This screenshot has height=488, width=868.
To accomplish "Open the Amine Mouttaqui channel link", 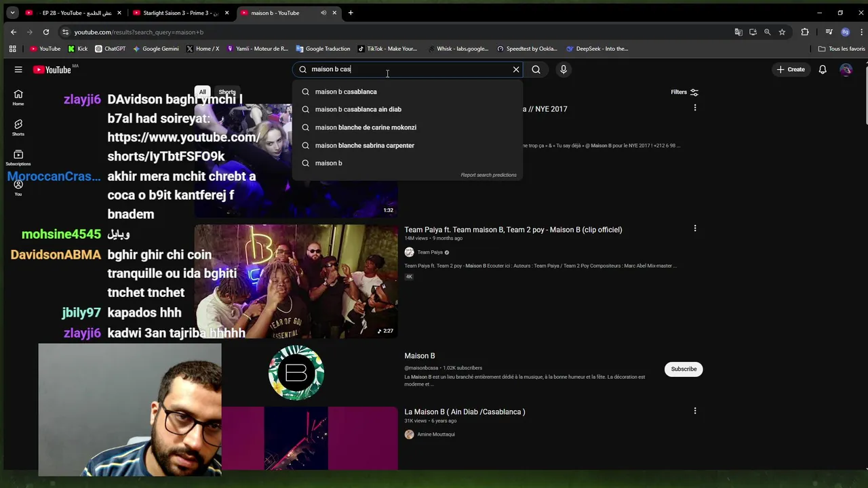I will click(x=436, y=434).
